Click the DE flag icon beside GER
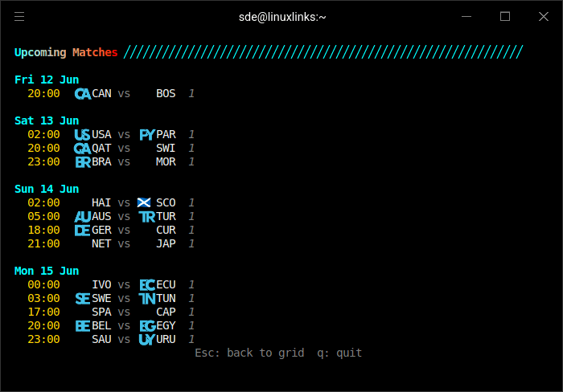Viewport: 563px width, 392px height. pos(82,231)
